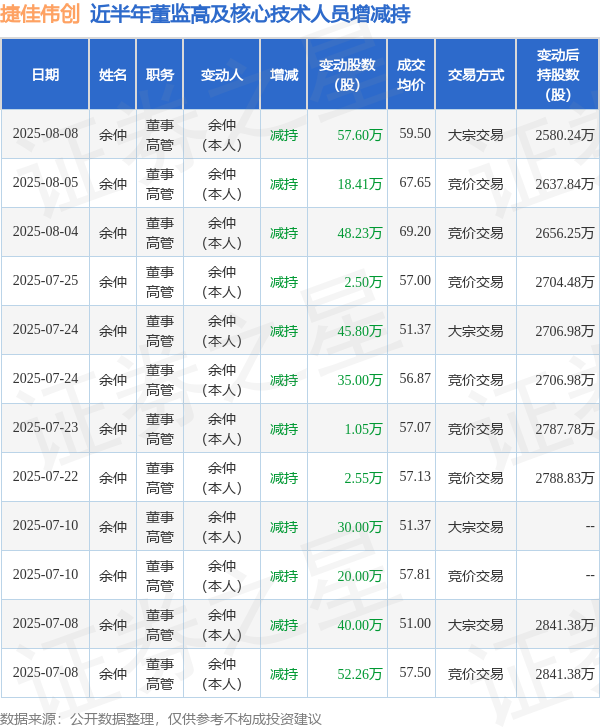Click the share change value 40.00万
Screen dimensions: 600x728
pyautogui.click(x=359, y=625)
